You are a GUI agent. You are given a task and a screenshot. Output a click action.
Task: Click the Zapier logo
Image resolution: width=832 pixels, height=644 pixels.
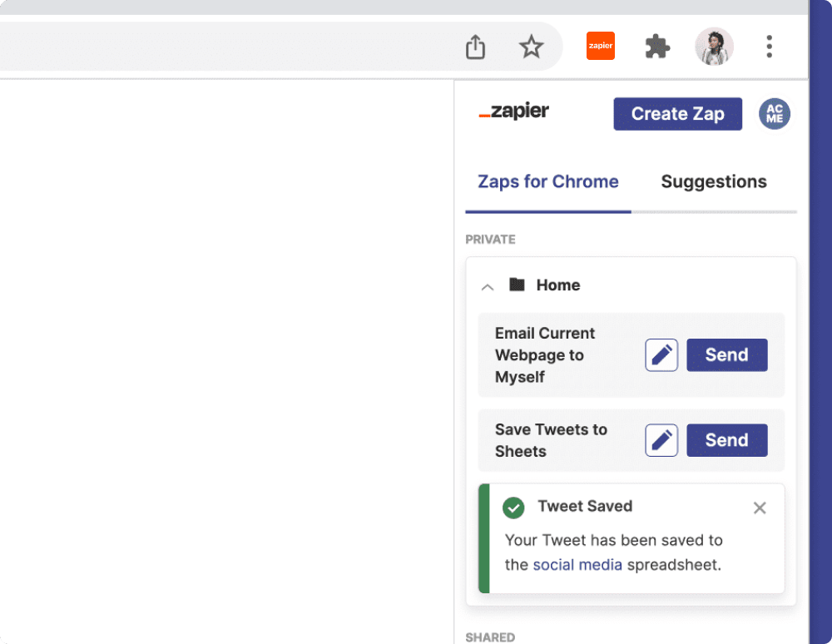coord(513,111)
